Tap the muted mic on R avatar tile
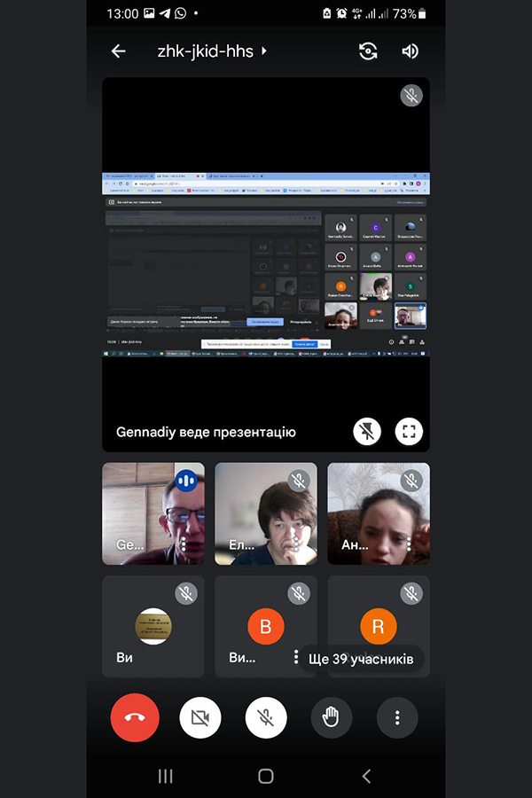 pyautogui.click(x=411, y=593)
